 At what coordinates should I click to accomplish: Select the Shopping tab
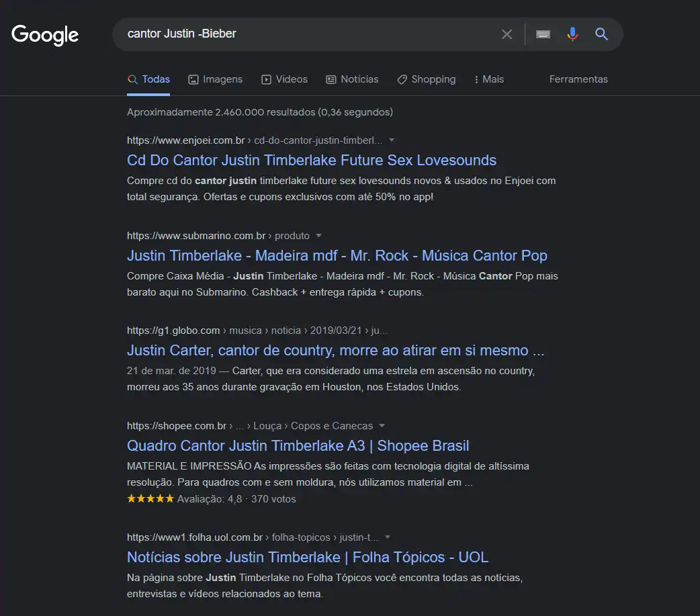point(426,79)
